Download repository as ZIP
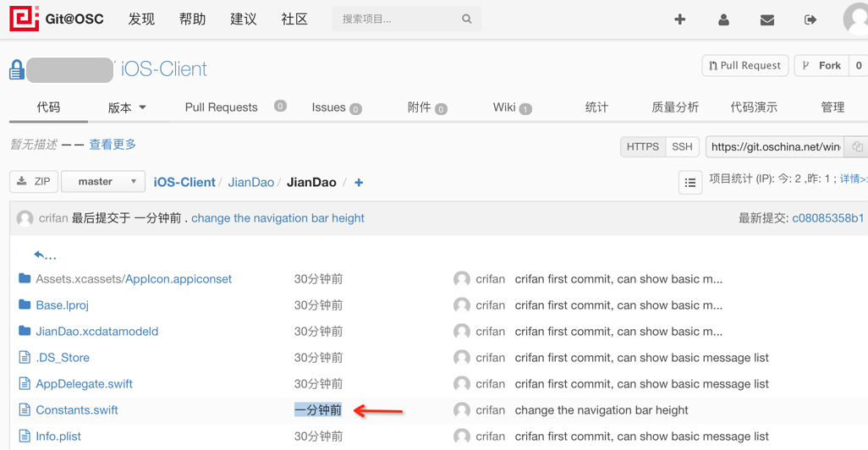This screenshot has width=868, height=450. (x=34, y=182)
